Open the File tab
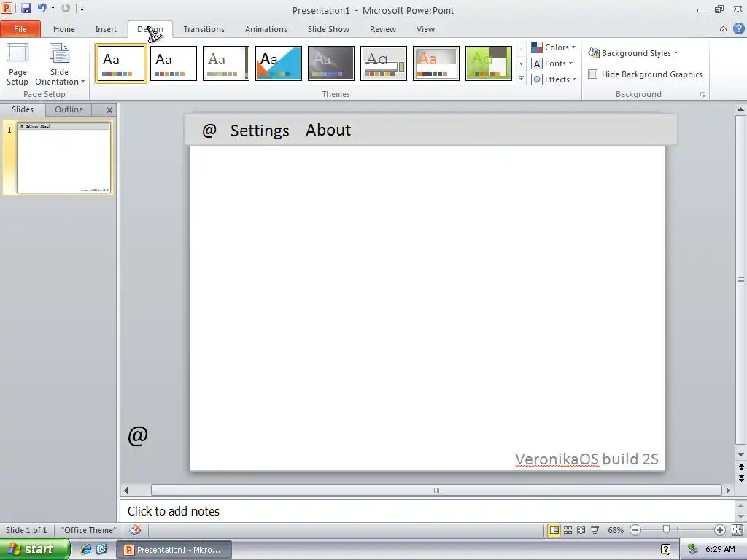The image size is (747, 560). tap(20, 29)
